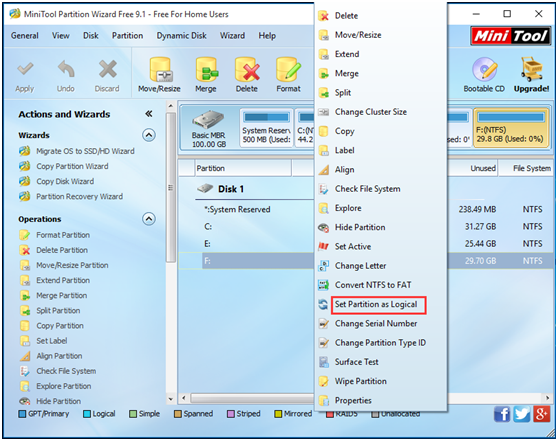Image resolution: width=558 pixels, height=441 pixels.
Task: Click the Migrate OS wizard icon
Action: [25, 151]
